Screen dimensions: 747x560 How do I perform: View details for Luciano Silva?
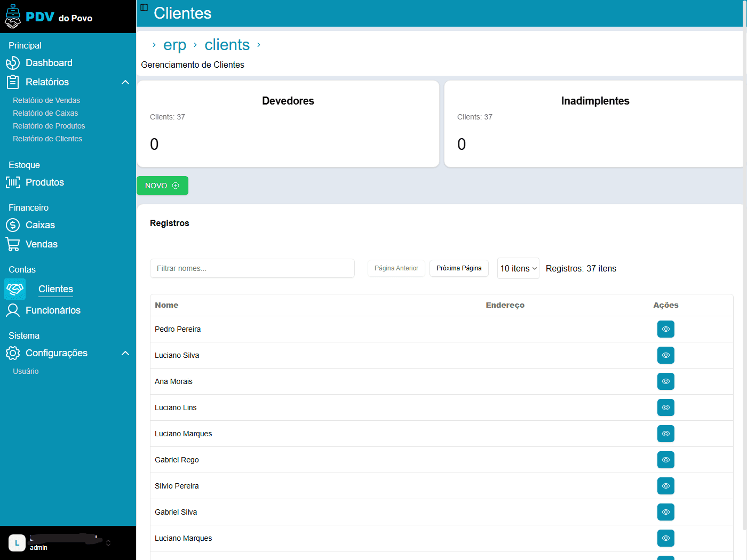(x=666, y=355)
